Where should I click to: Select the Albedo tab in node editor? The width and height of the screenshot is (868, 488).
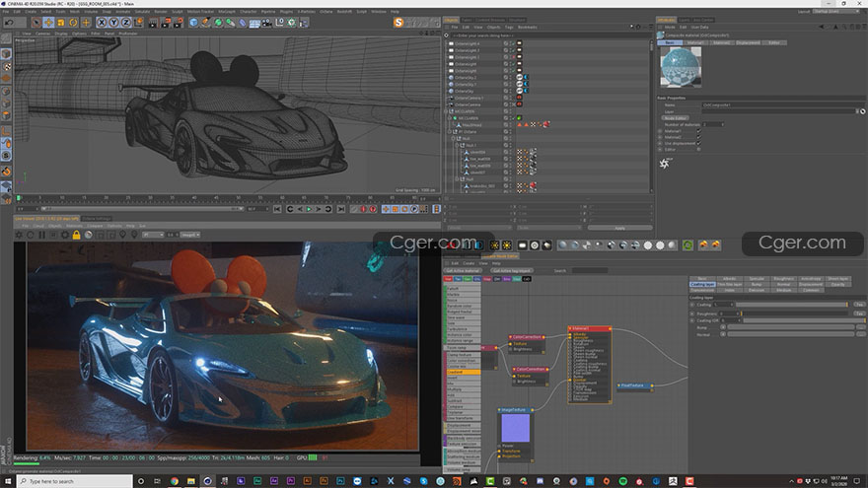(x=729, y=279)
